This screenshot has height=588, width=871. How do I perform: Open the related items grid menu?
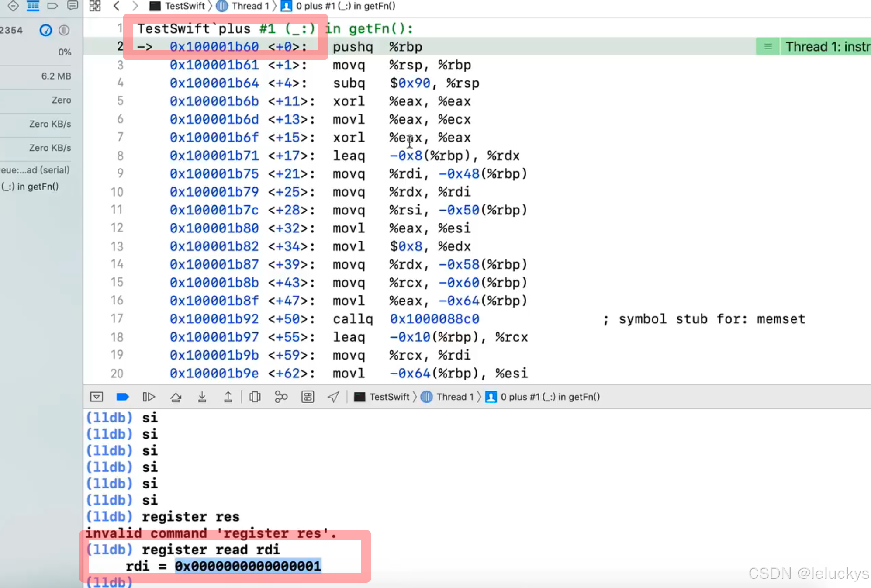click(95, 6)
